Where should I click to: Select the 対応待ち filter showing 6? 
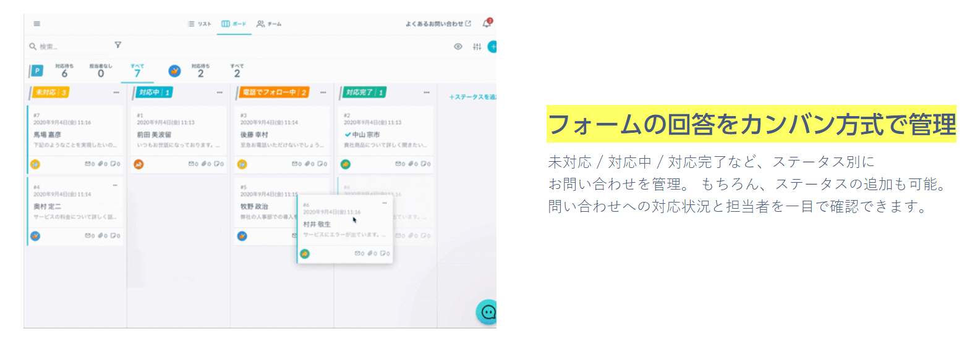[x=64, y=70]
